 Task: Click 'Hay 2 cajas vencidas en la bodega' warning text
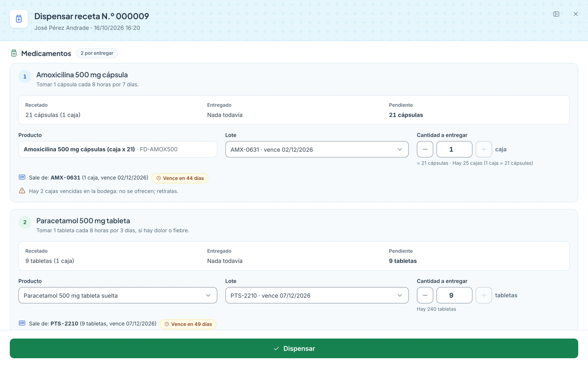[104, 191]
